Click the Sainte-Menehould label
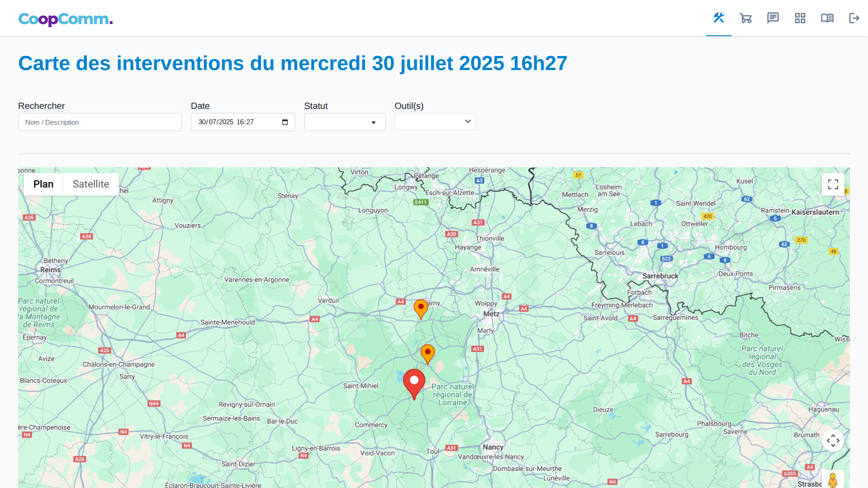 pyautogui.click(x=228, y=322)
